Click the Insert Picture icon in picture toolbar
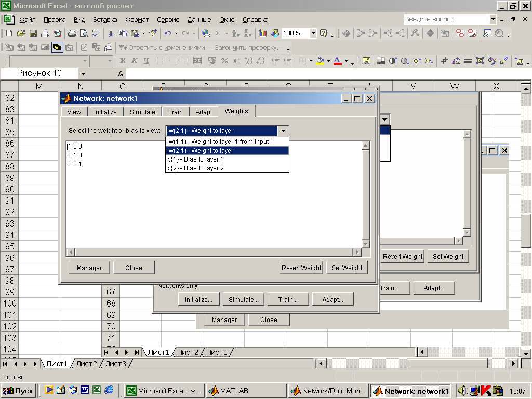This screenshot has width=532, height=399. click(366, 61)
